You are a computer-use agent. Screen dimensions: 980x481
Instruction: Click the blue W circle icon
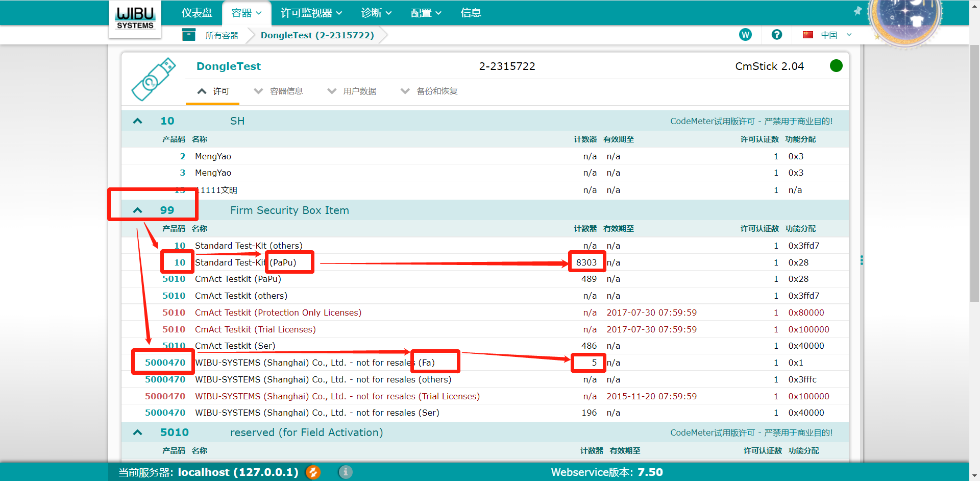(745, 35)
